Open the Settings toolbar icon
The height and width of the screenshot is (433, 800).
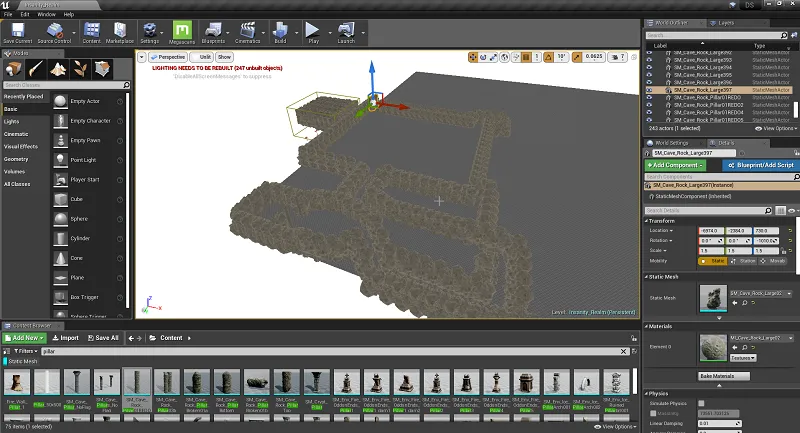click(x=149, y=31)
